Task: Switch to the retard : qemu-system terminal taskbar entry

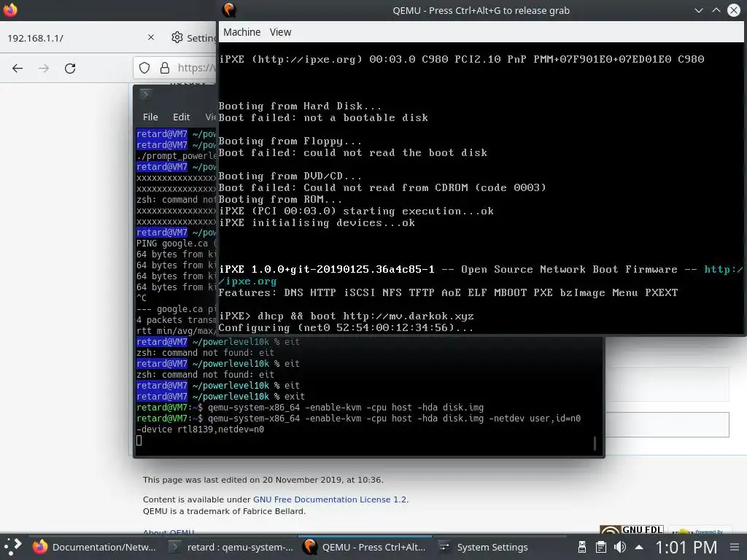Action: click(231, 547)
